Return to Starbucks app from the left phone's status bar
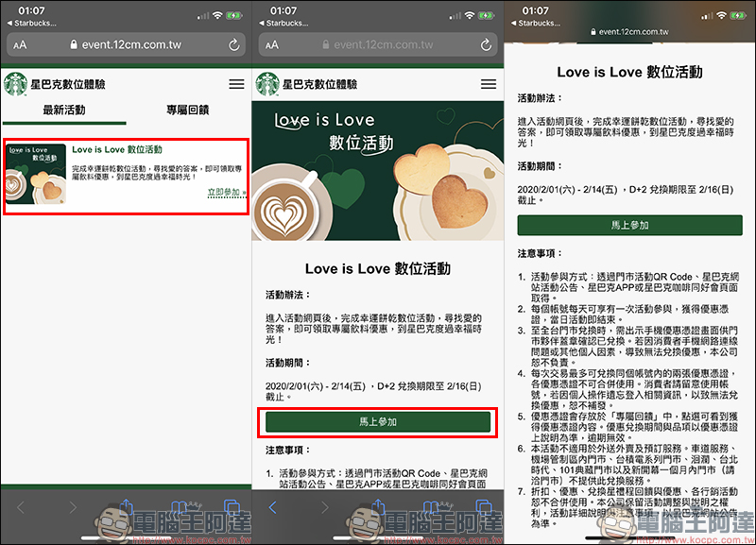756x545 pixels. [36, 23]
